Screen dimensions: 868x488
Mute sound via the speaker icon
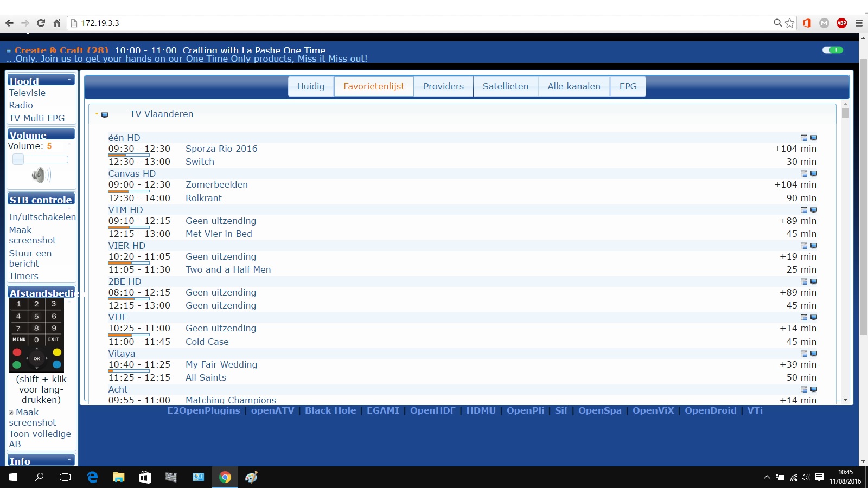(x=41, y=175)
